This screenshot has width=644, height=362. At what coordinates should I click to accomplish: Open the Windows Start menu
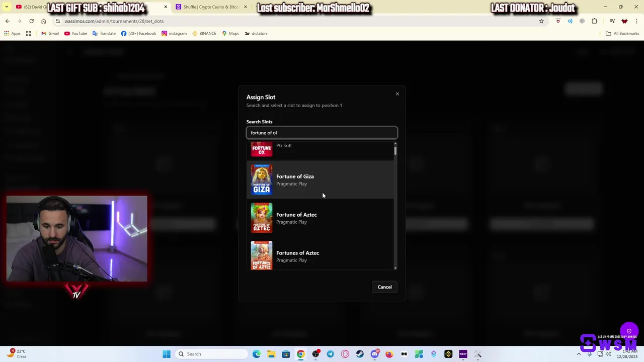click(167, 354)
